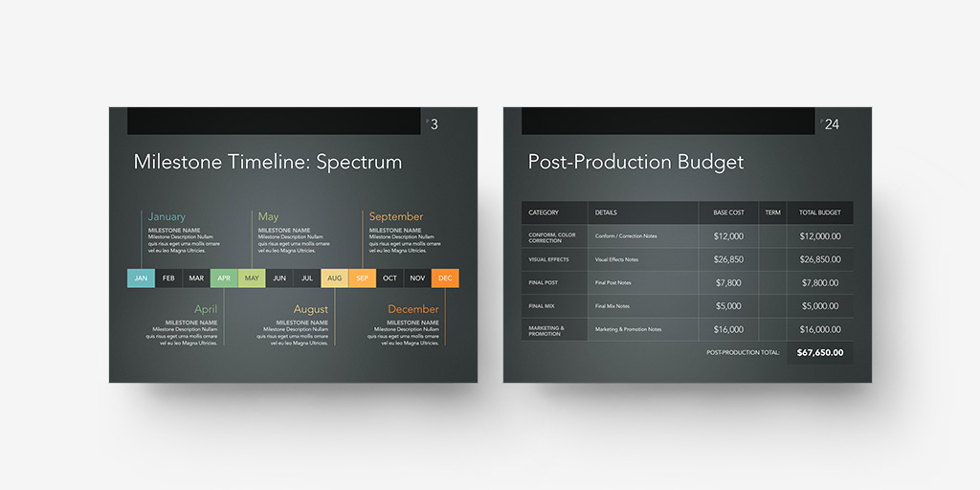Screen dimensions: 980x490
Task: Select the $7,800 base cost value
Action: [x=728, y=283]
